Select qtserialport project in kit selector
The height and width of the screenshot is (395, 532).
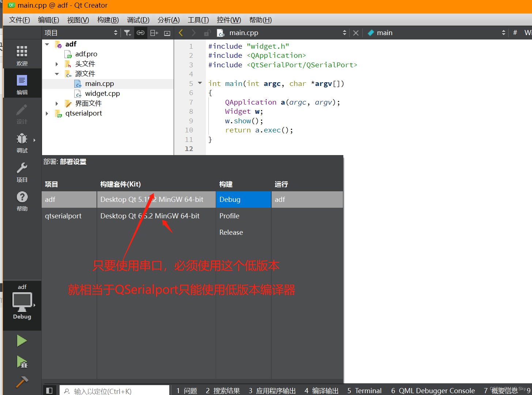pyautogui.click(x=69, y=216)
